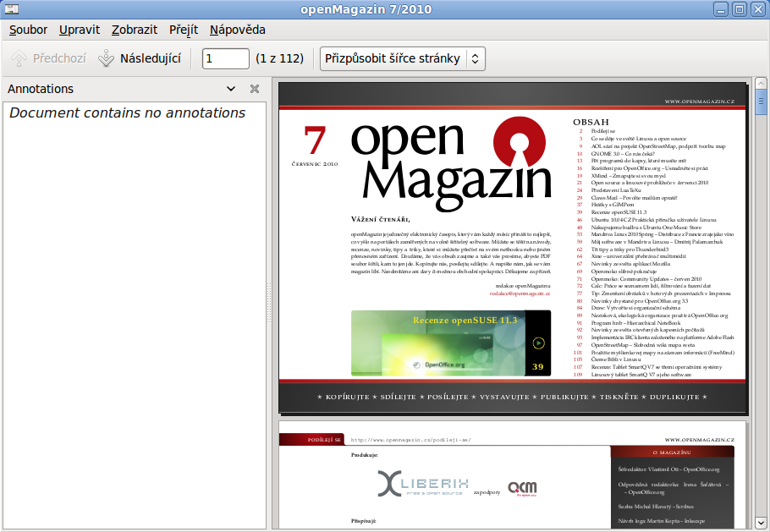Open the window menu icon in the title bar
The height and width of the screenshot is (532, 770).
[x=12, y=8]
